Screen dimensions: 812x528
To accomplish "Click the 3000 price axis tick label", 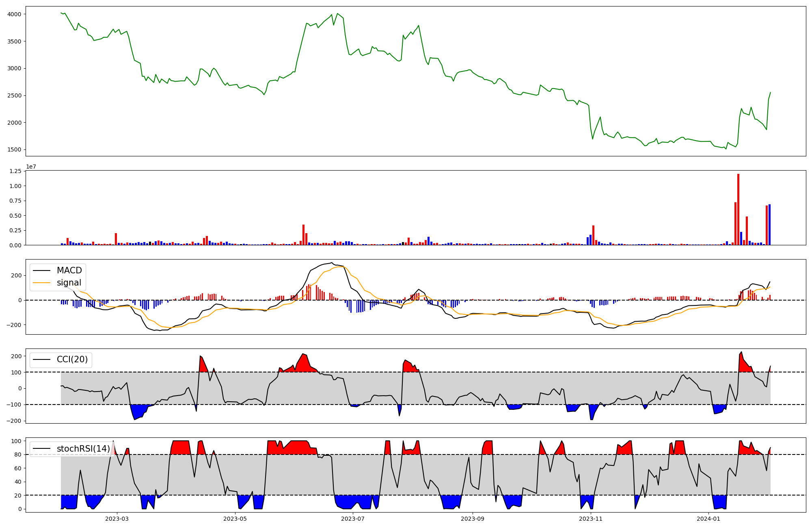I will pyautogui.click(x=15, y=68).
